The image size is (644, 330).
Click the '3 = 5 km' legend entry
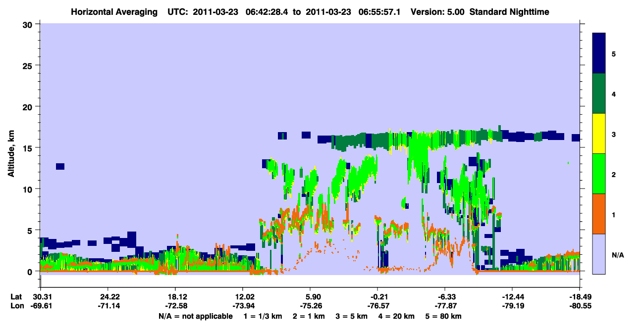(x=352, y=316)
